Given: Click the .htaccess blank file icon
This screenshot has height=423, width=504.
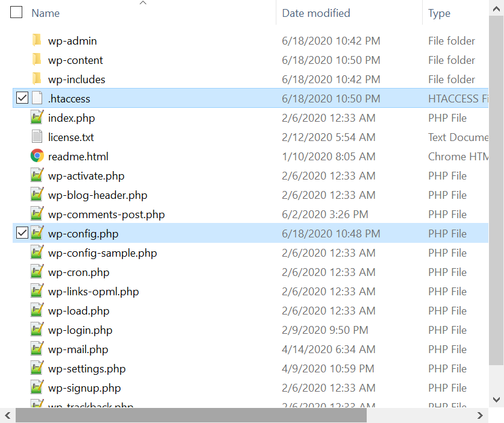Looking at the screenshot, I should point(37,98).
